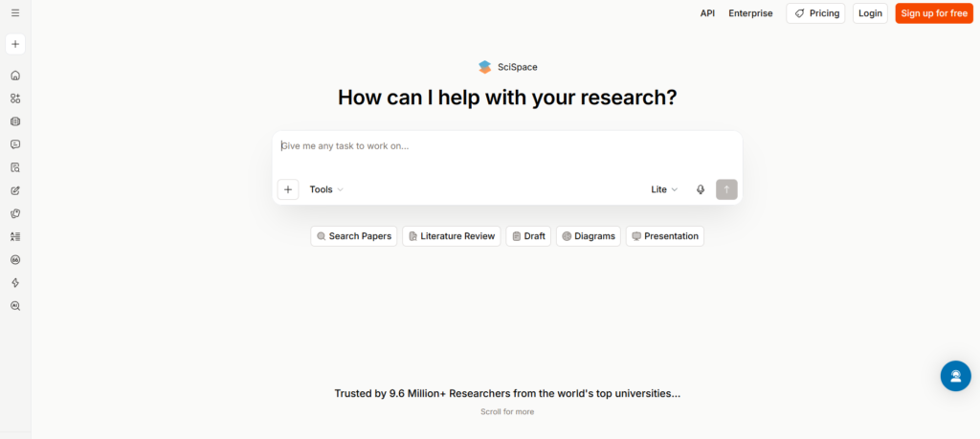Select the Presentation chip
Screen dimensions: 980x439
[665, 236]
